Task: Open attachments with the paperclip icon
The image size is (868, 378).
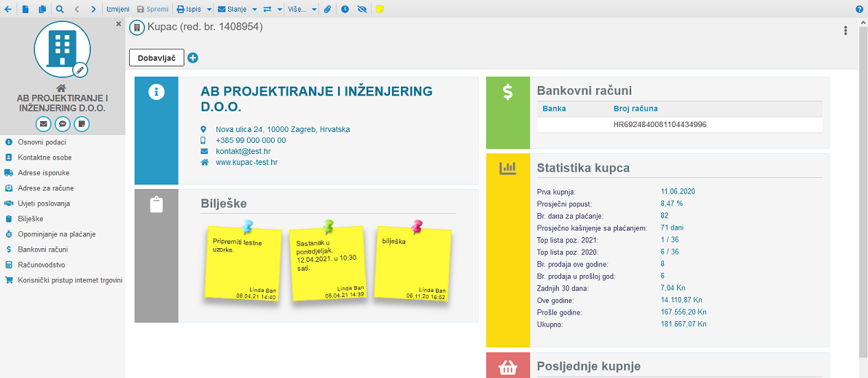Action: [328, 9]
